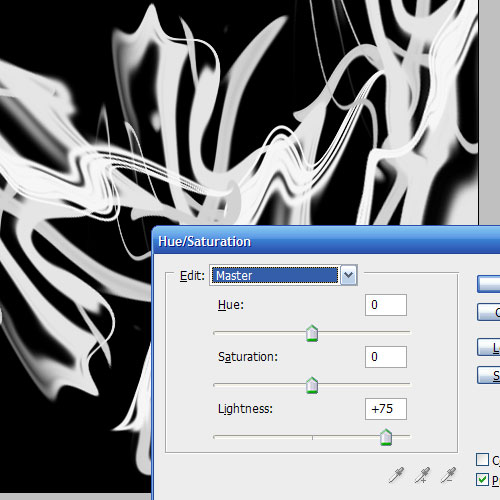Image resolution: width=500 pixels, height=500 pixels.
Task: Click the Saturation label text
Action: 248,357
